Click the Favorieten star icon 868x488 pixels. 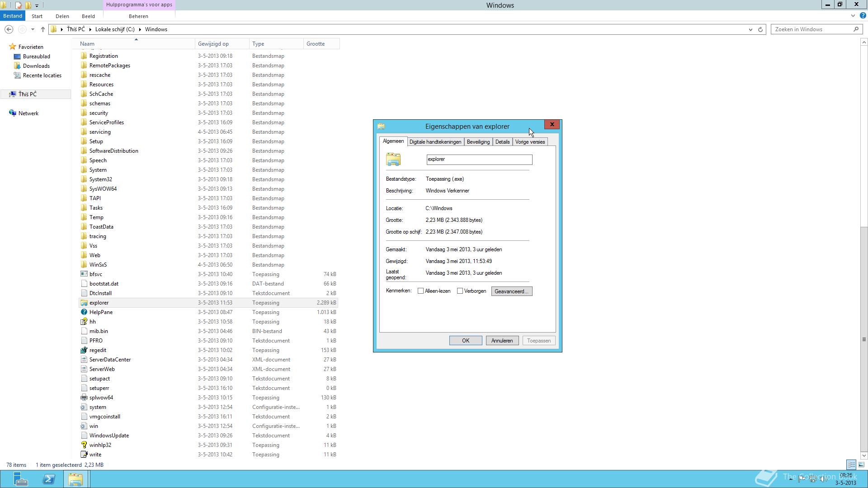click(x=13, y=47)
